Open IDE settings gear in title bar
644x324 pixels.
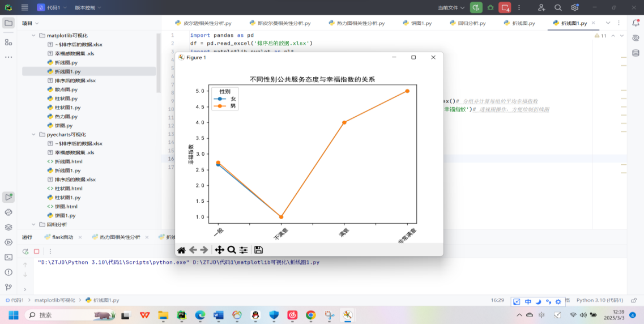click(574, 7)
